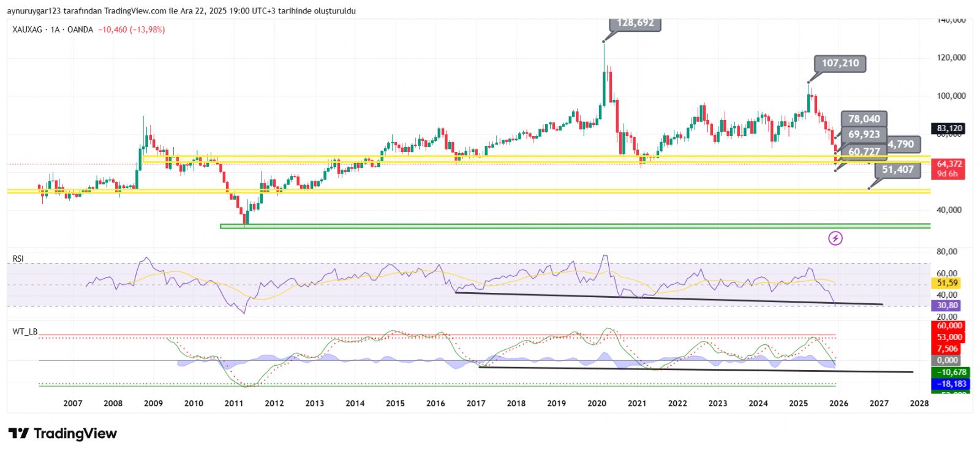Viewport: 980px width, 454px height.
Task: Open the XAUXAG symbol title
Action: [x=28, y=29]
